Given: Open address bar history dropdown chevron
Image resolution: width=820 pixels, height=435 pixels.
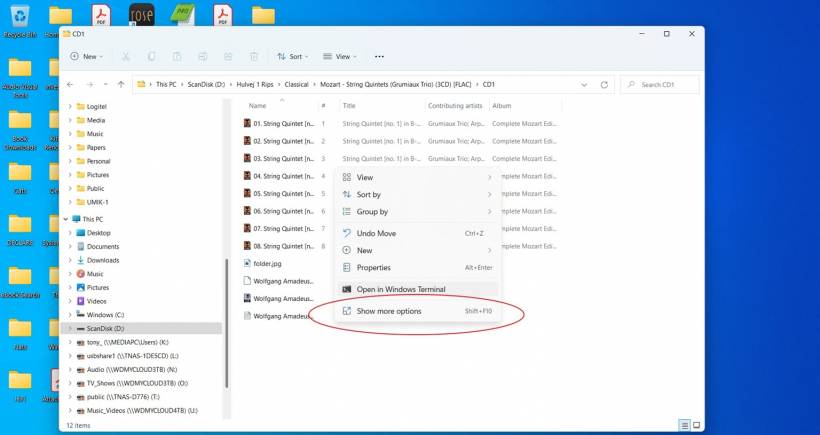Looking at the screenshot, I should coord(584,84).
